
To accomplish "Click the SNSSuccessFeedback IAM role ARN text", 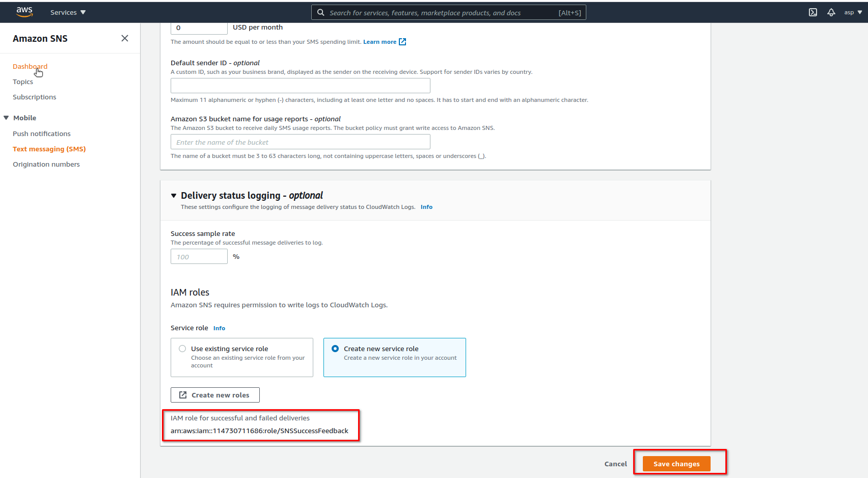I will pos(259,431).
